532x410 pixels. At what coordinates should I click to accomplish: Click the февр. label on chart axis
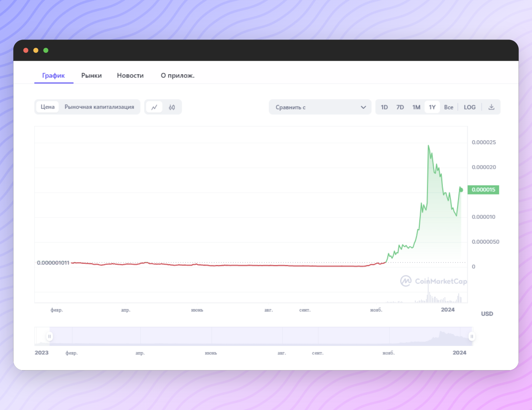57,310
